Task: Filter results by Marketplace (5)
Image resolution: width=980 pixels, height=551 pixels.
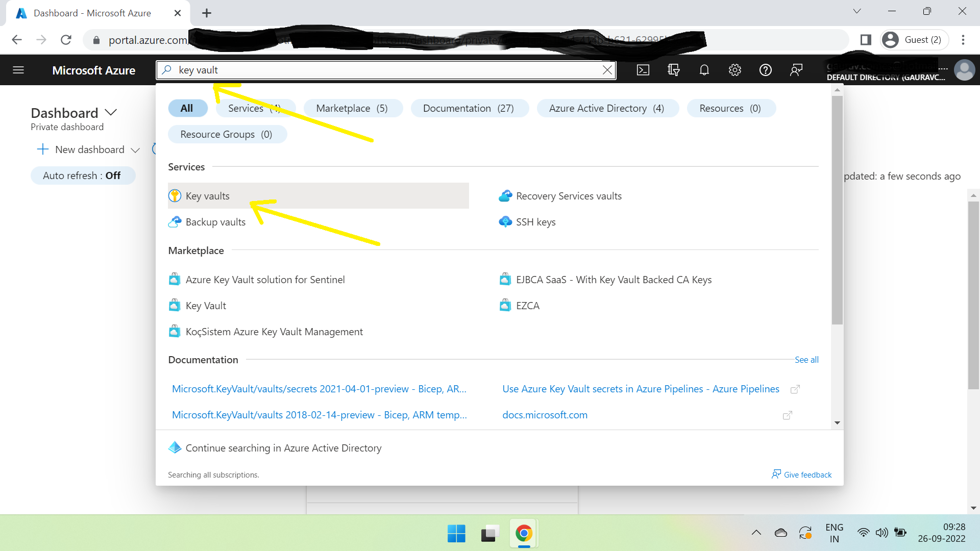Action: [x=352, y=108]
